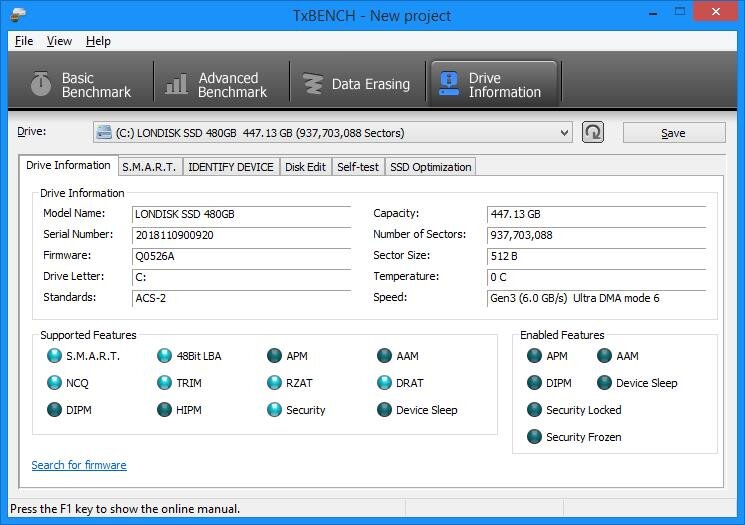This screenshot has height=525, width=745.
Task: Click the Model Name field
Action: click(241, 214)
